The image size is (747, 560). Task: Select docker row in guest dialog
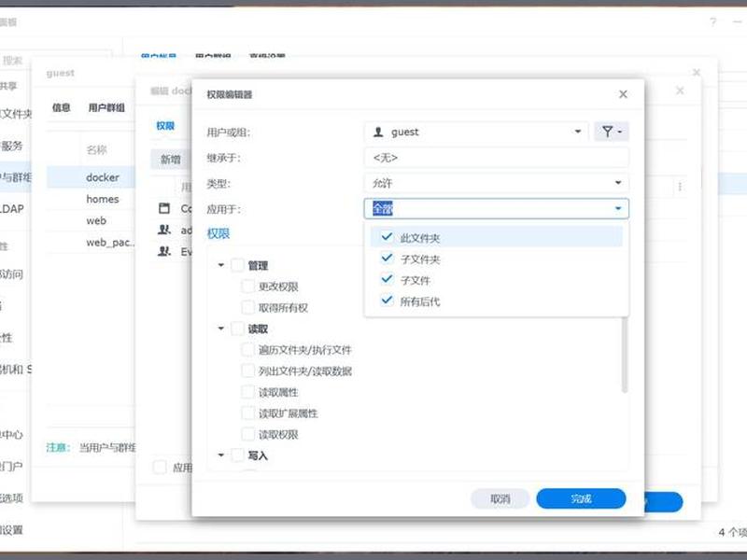(x=91, y=177)
